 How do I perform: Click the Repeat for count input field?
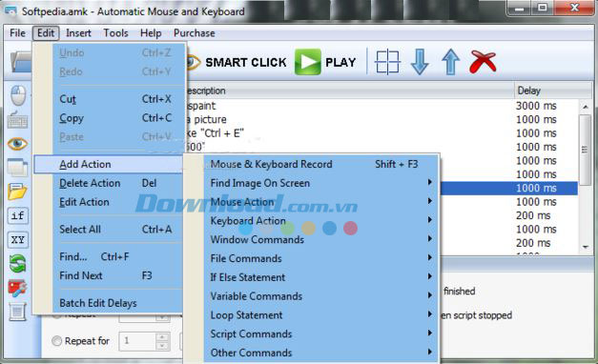point(137,341)
